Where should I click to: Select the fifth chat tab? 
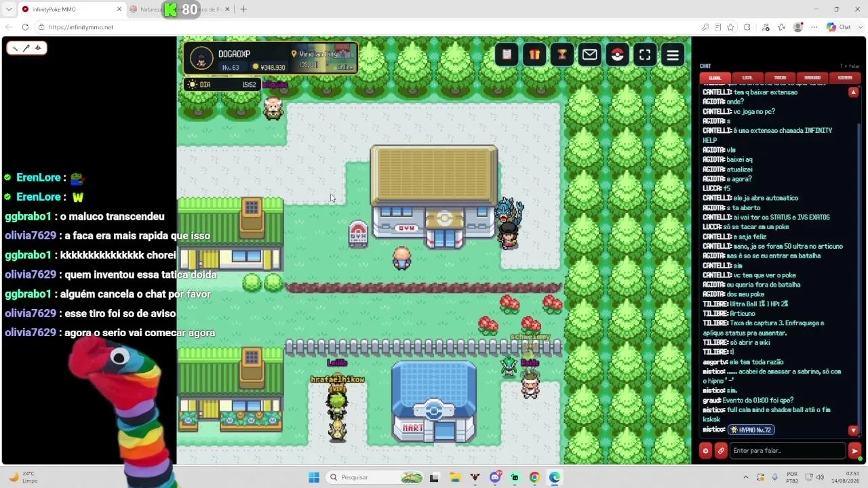845,77
